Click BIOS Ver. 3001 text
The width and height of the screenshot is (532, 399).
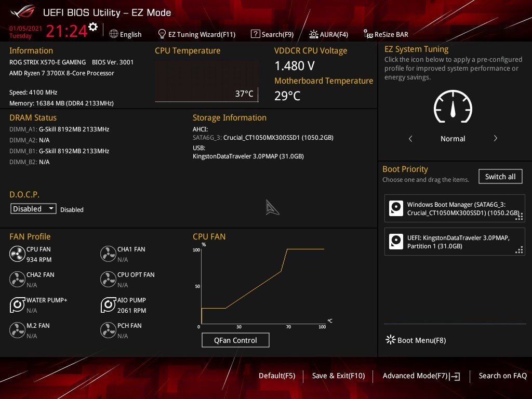point(113,62)
